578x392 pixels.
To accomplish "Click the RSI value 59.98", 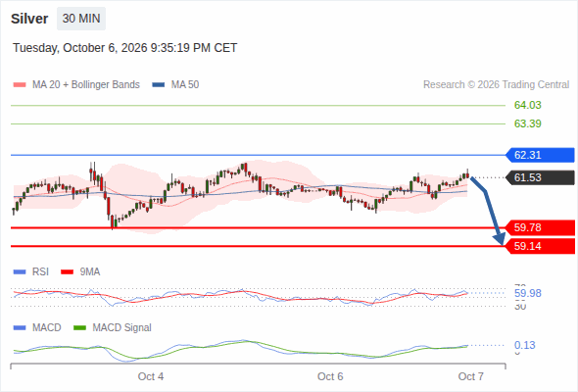I will 527,294.
